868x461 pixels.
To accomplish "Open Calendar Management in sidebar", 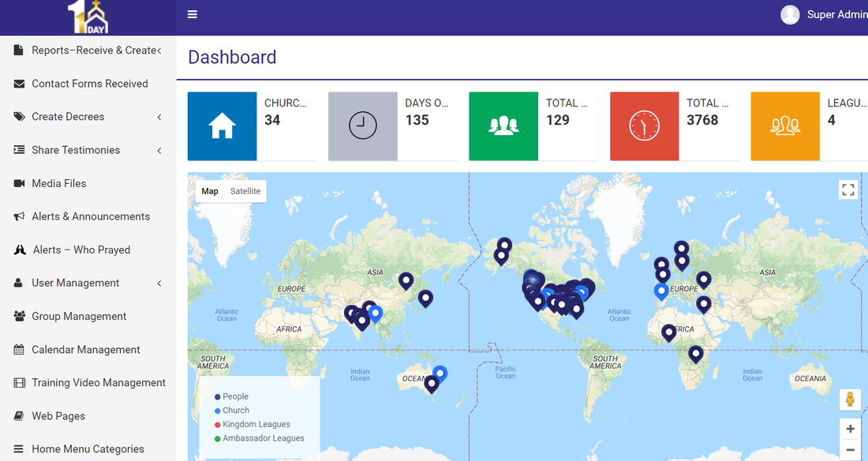I will tap(86, 350).
